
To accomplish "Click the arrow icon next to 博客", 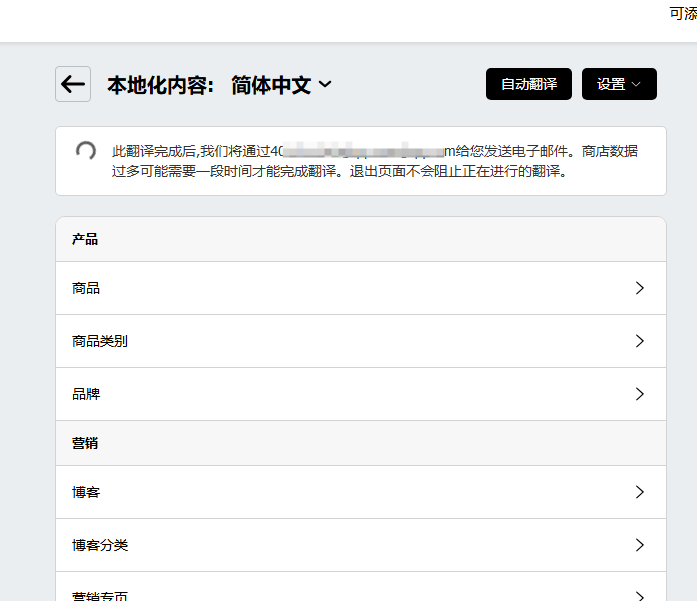I will 640,492.
